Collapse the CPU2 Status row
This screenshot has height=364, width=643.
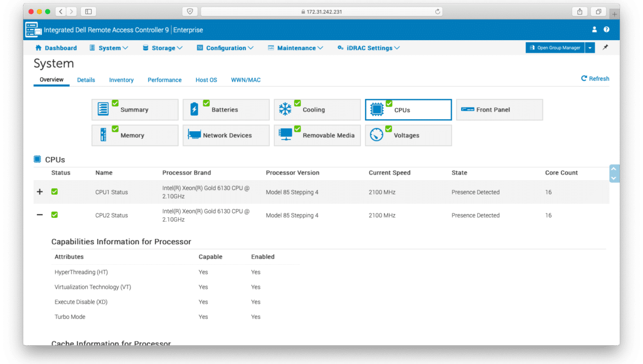pyautogui.click(x=40, y=215)
